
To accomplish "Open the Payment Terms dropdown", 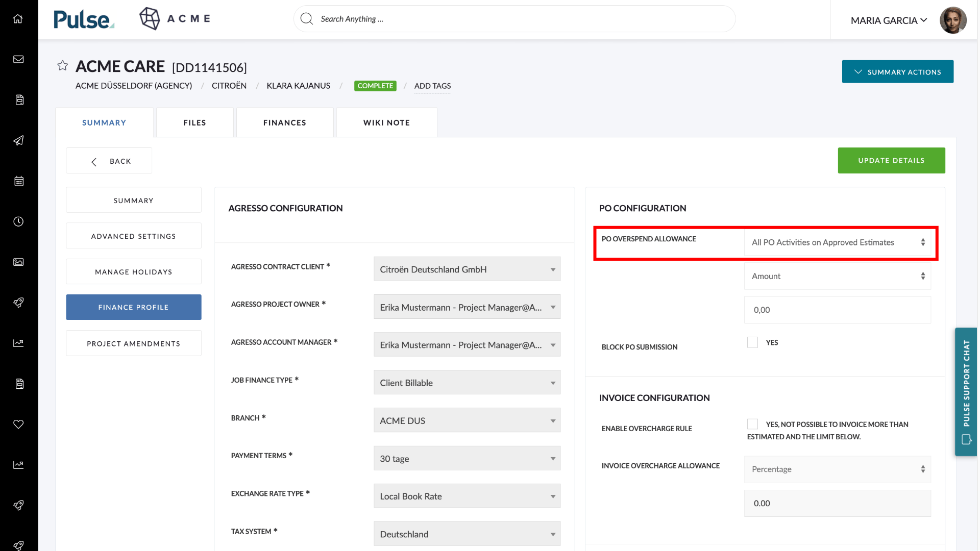I will point(467,458).
